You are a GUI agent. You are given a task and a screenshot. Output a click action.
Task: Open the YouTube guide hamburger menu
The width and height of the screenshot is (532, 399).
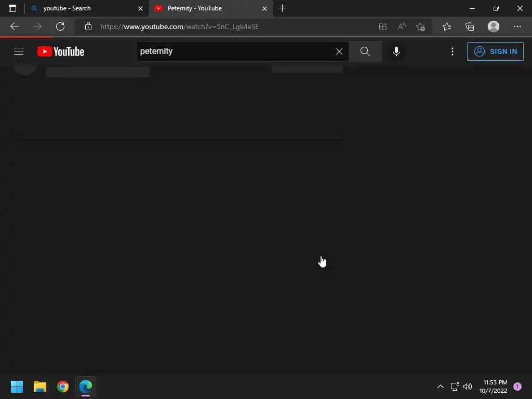[x=19, y=51]
